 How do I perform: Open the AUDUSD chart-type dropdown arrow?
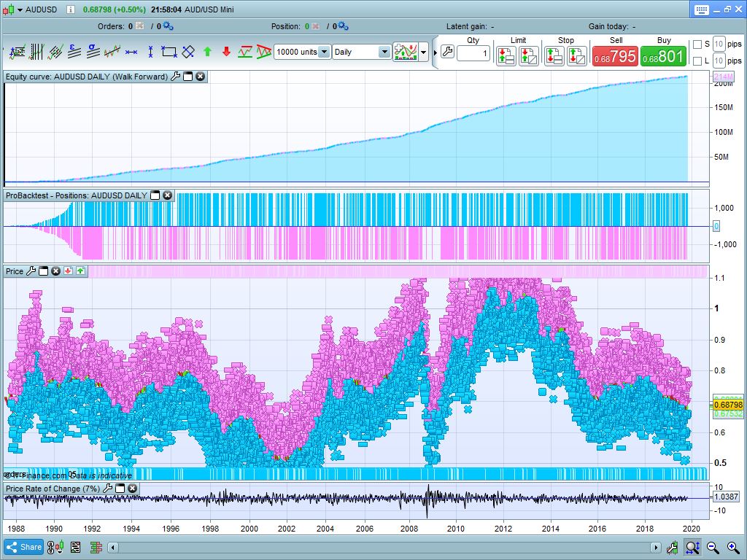click(19, 10)
